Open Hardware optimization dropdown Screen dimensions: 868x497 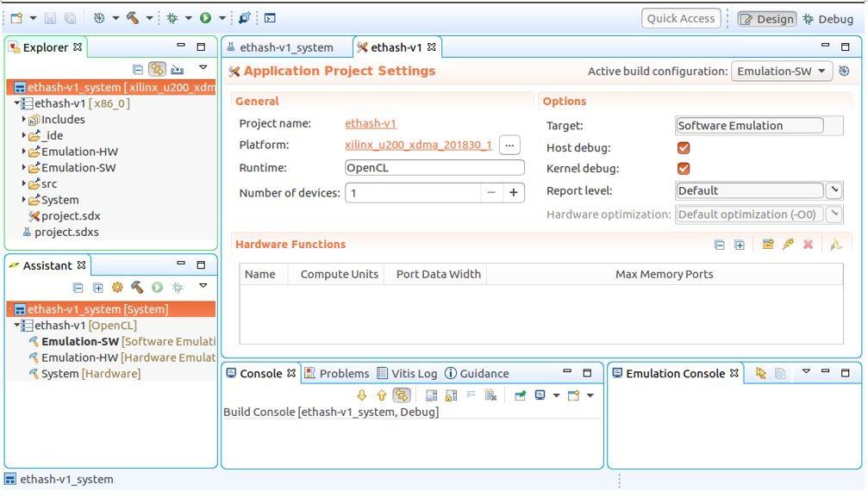coord(834,214)
